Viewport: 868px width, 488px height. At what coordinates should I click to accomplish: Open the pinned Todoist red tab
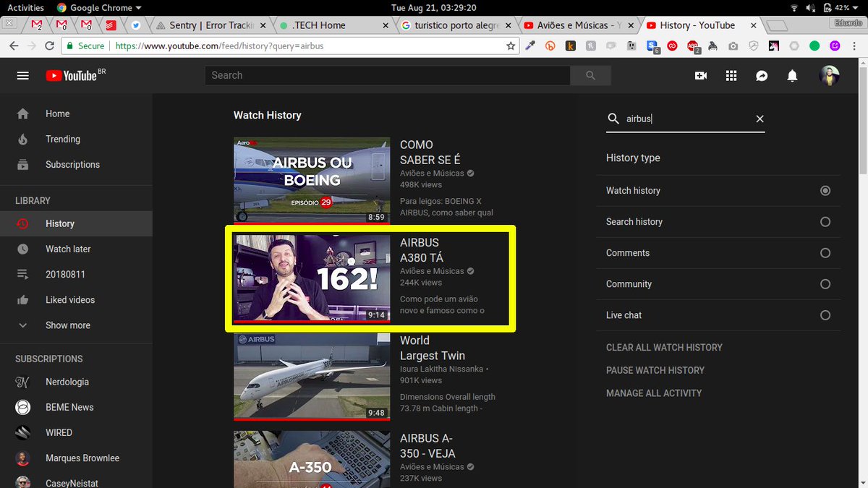(111, 25)
